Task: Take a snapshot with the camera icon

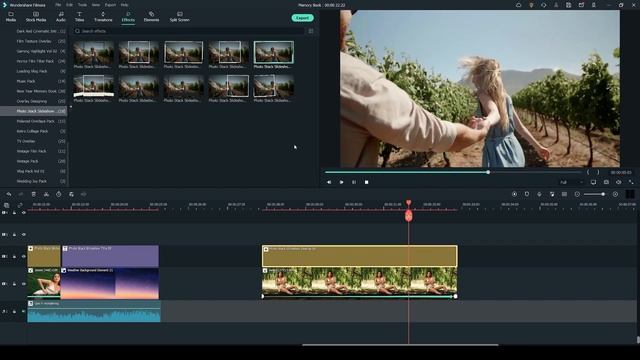Action: point(606,182)
